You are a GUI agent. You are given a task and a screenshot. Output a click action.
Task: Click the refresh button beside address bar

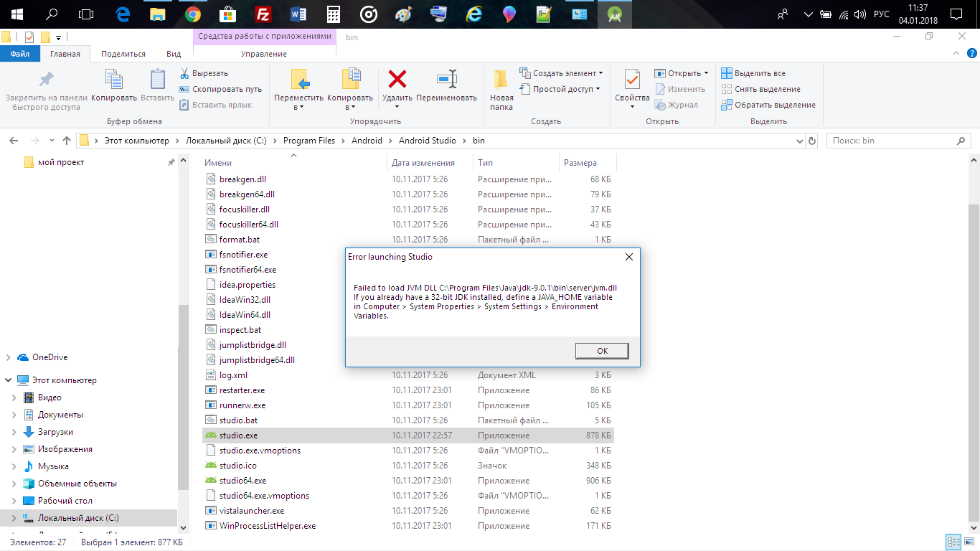[x=811, y=141]
